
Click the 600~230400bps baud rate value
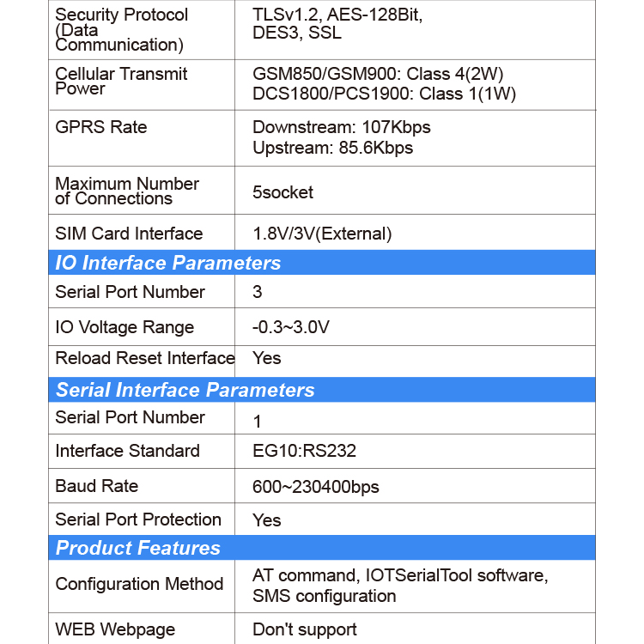click(315, 487)
